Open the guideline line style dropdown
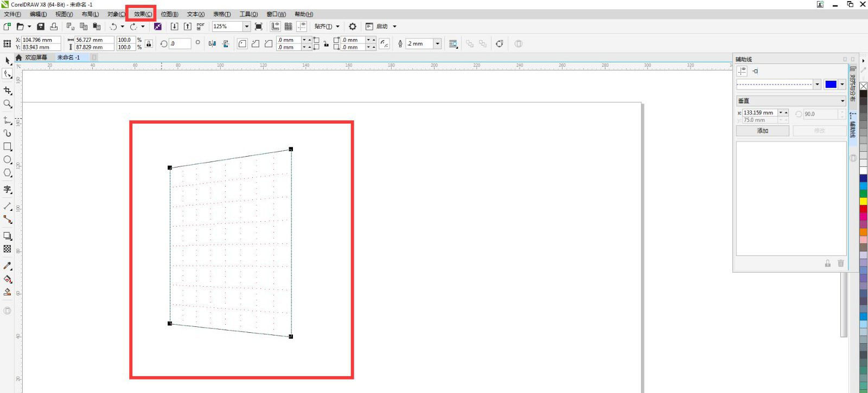The width and height of the screenshot is (868, 393). [817, 84]
